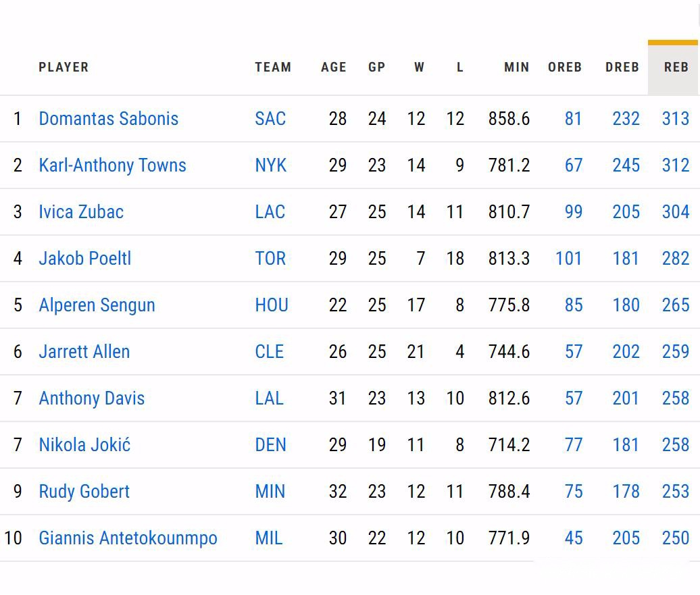The image size is (700, 595).
Task: Open Towns's 245 defensive rebounds value
Action: [626, 165]
